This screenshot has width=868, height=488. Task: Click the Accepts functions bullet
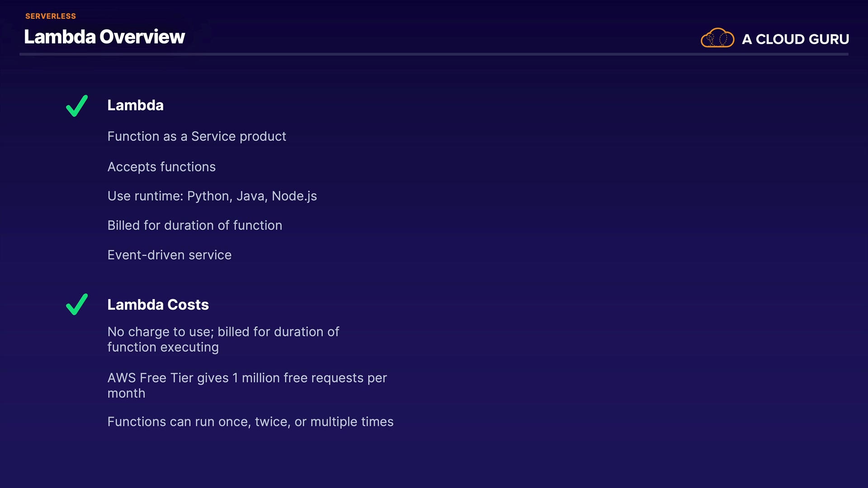(161, 167)
